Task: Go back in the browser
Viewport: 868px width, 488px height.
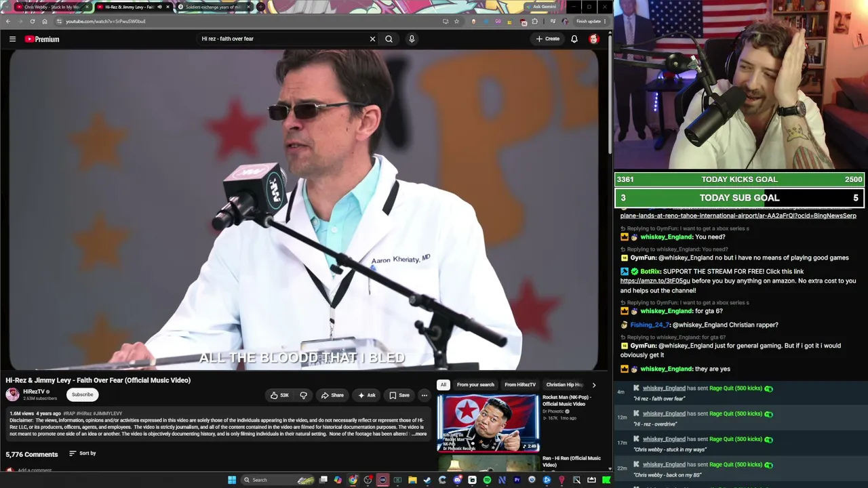Action: (x=8, y=21)
